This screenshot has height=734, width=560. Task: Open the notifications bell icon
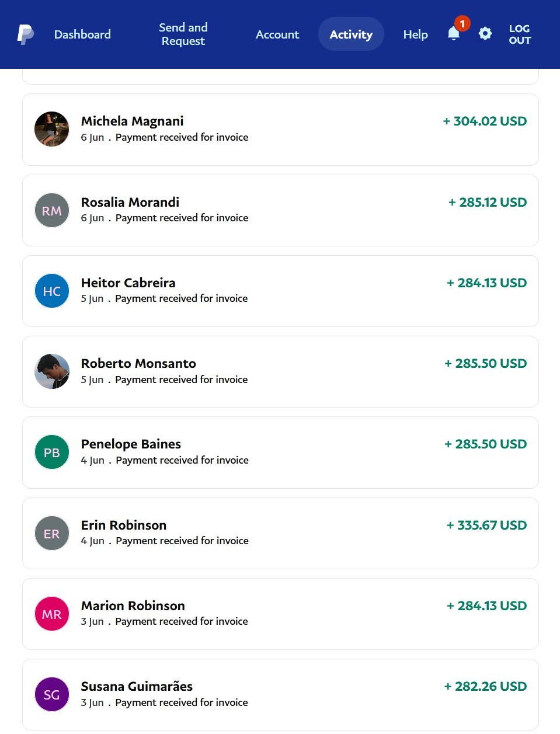pyautogui.click(x=454, y=33)
